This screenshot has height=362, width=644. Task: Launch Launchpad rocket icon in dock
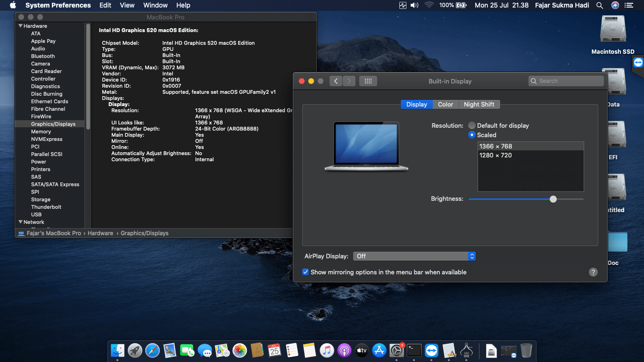135,350
